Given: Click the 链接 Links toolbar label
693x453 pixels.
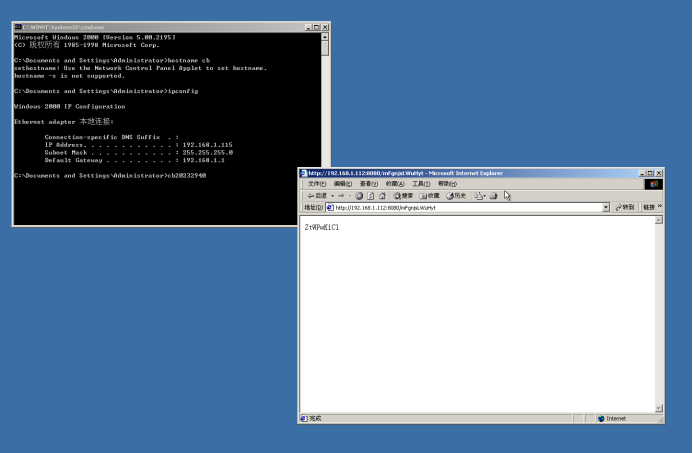Looking at the screenshot, I should [x=649, y=207].
